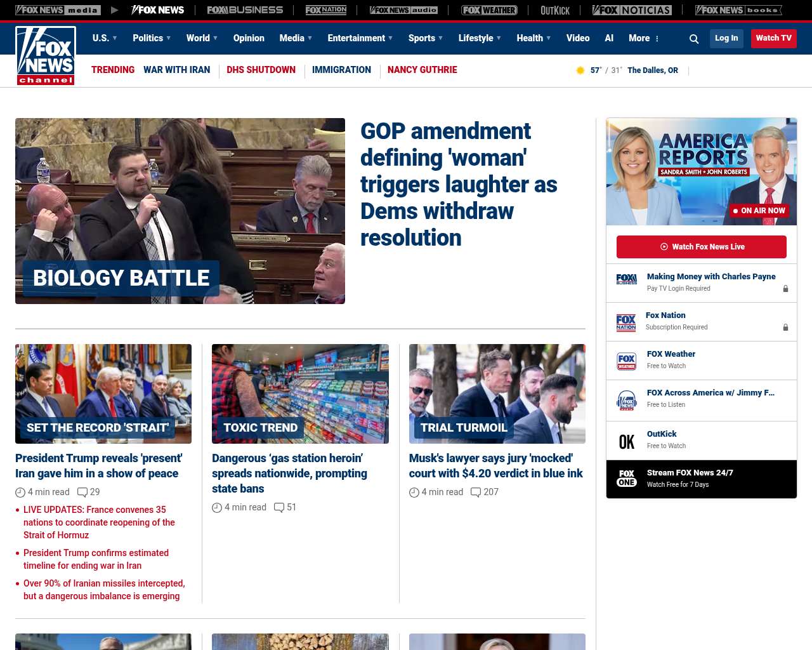The width and height of the screenshot is (812, 650).
Task: Click the OutKick logo in top bar
Action: pyautogui.click(x=555, y=10)
